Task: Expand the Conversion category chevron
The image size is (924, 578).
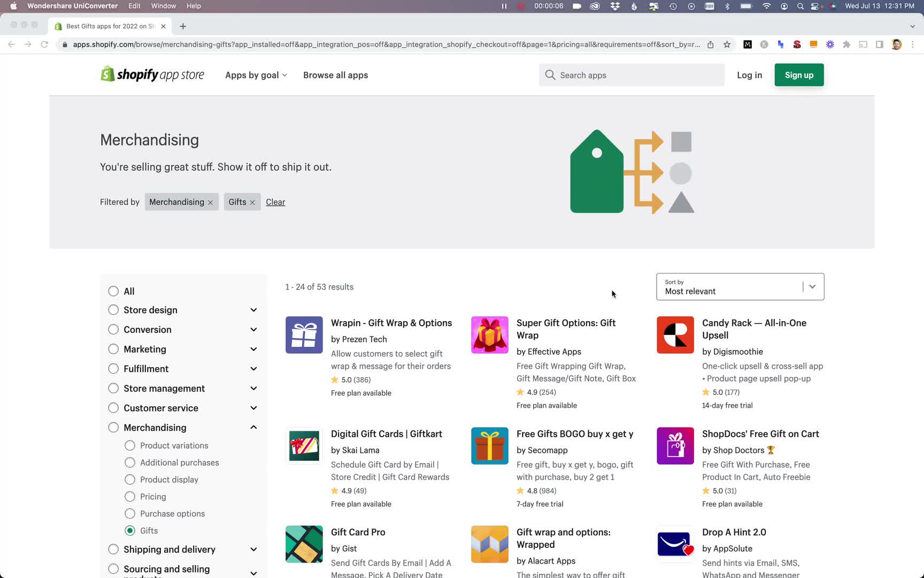Action: pyautogui.click(x=253, y=330)
